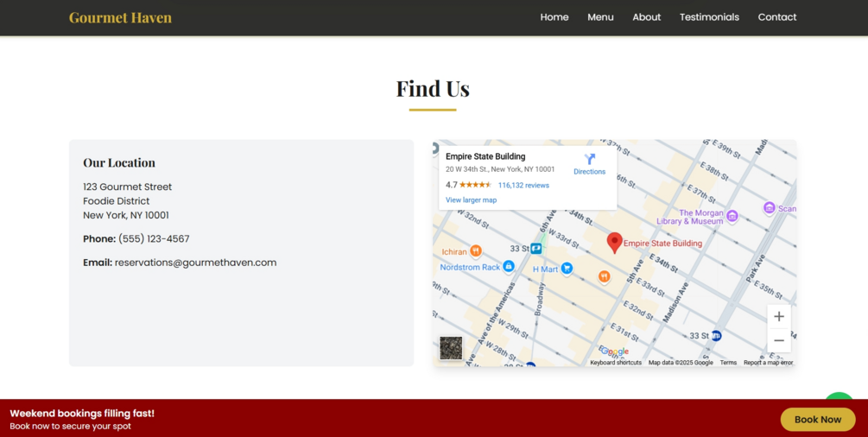Screen dimensions: 868x437
Task: Click the email reservations@gourmethaven.com
Action: click(x=195, y=263)
